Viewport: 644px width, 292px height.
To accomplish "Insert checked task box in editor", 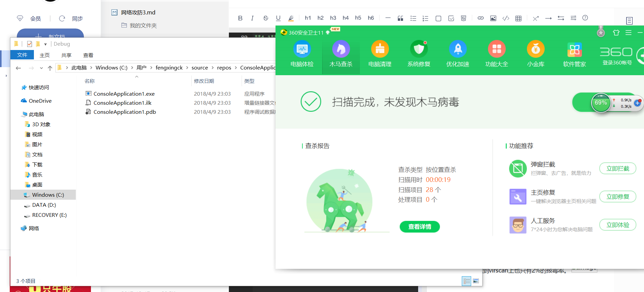I will coord(451,18).
